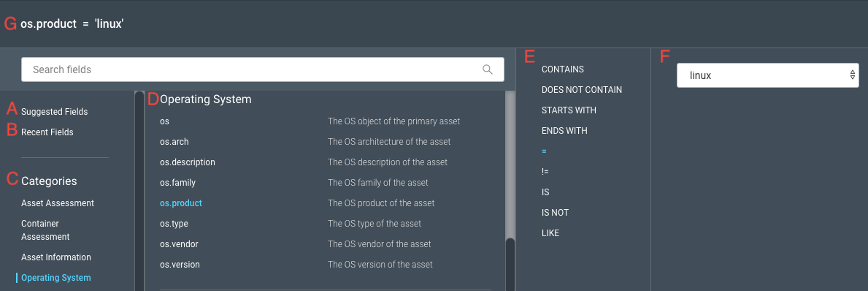
Task: Open Suggested Fields list
Action: click(x=54, y=111)
